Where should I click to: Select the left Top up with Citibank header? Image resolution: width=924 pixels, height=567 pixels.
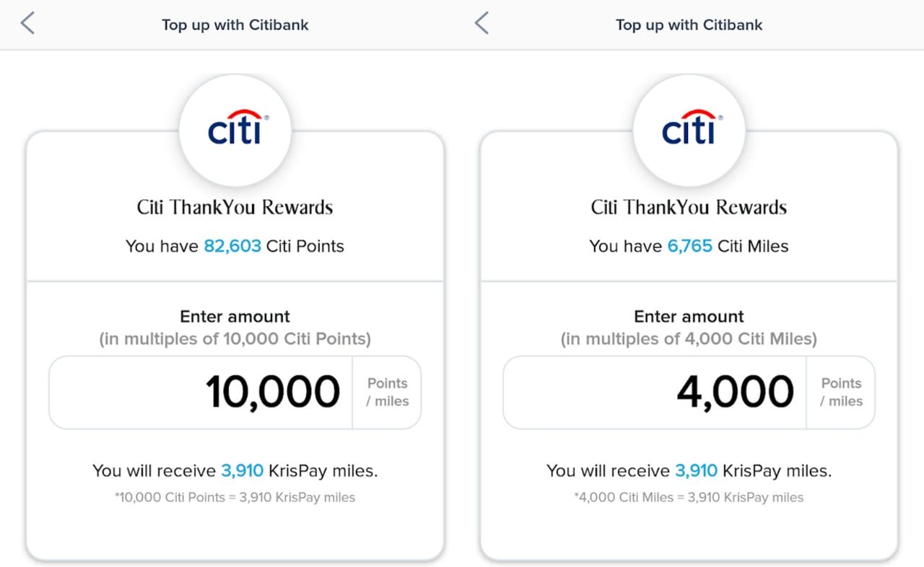235,24
